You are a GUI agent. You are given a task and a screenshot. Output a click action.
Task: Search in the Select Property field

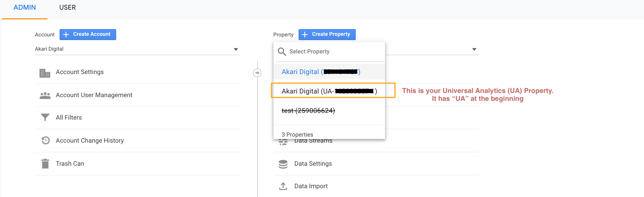(x=330, y=52)
